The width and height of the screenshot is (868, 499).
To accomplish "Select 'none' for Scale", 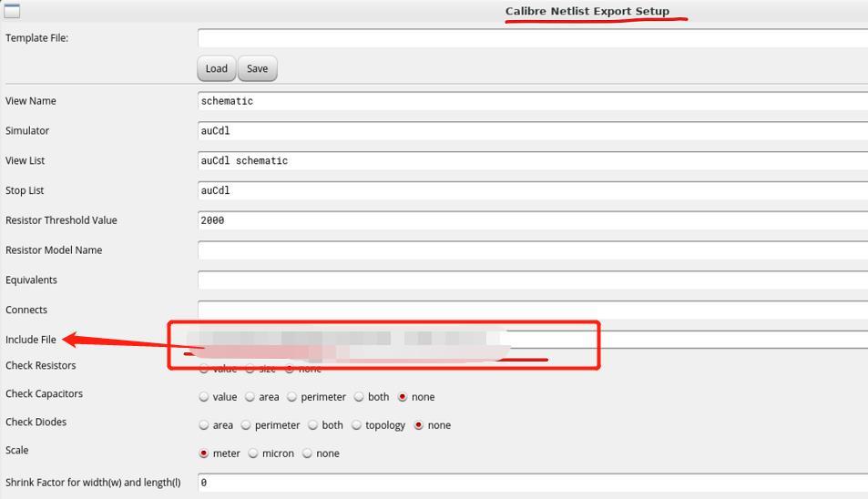I will click(308, 453).
